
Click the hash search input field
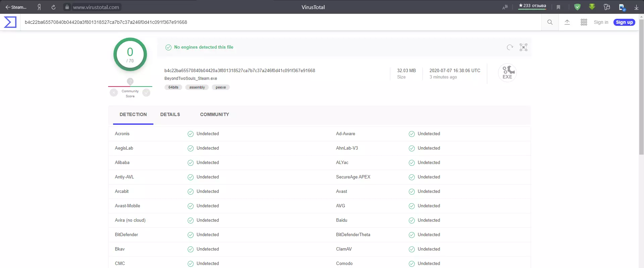pyautogui.click(x=268, y=22)
